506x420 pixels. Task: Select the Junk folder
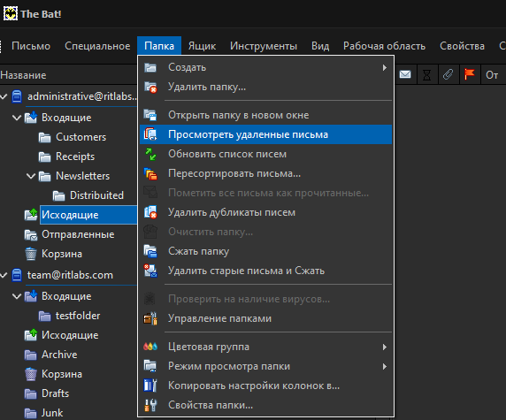click(52, 413)
